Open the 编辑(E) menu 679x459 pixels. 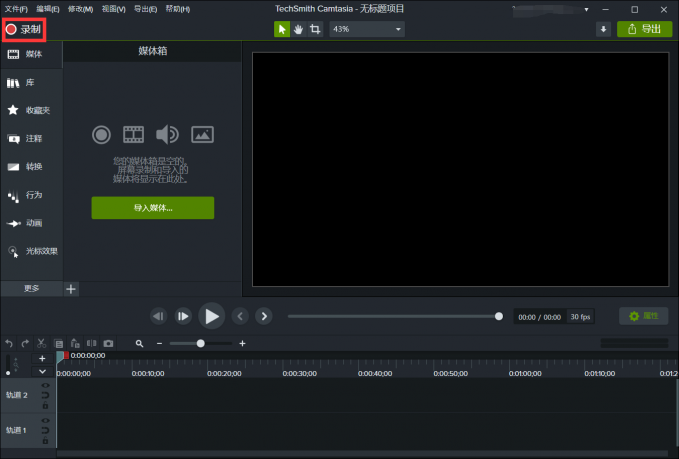(48, 9)
